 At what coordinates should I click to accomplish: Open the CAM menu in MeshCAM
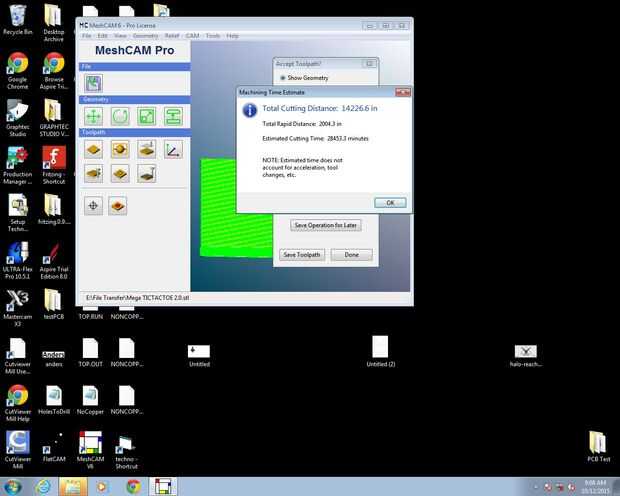click(193, 36)
